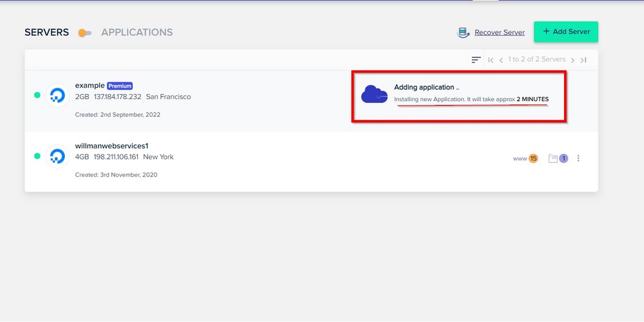Click the 'Adding application ..' status text
This screenshot has height=322, width=644.
pyautogui.click(x=426, y=87)
